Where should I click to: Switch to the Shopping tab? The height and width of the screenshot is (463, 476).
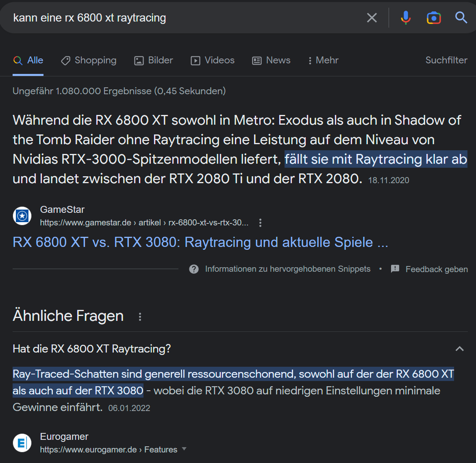point(89,61)
